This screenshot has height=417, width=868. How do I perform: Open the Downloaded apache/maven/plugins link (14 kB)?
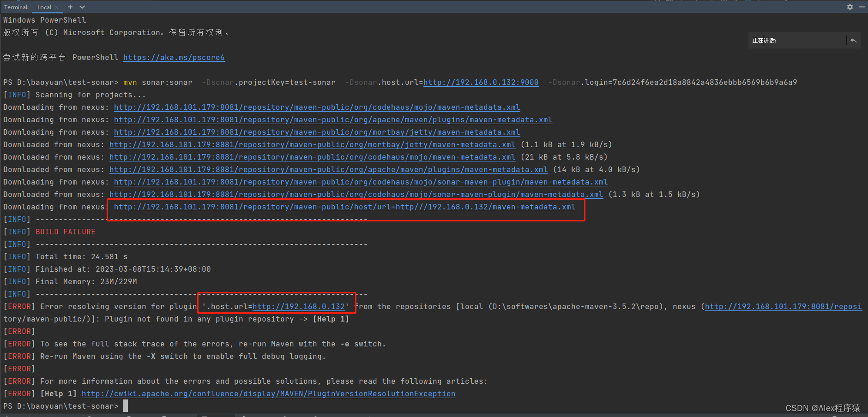tap(328, 169)
